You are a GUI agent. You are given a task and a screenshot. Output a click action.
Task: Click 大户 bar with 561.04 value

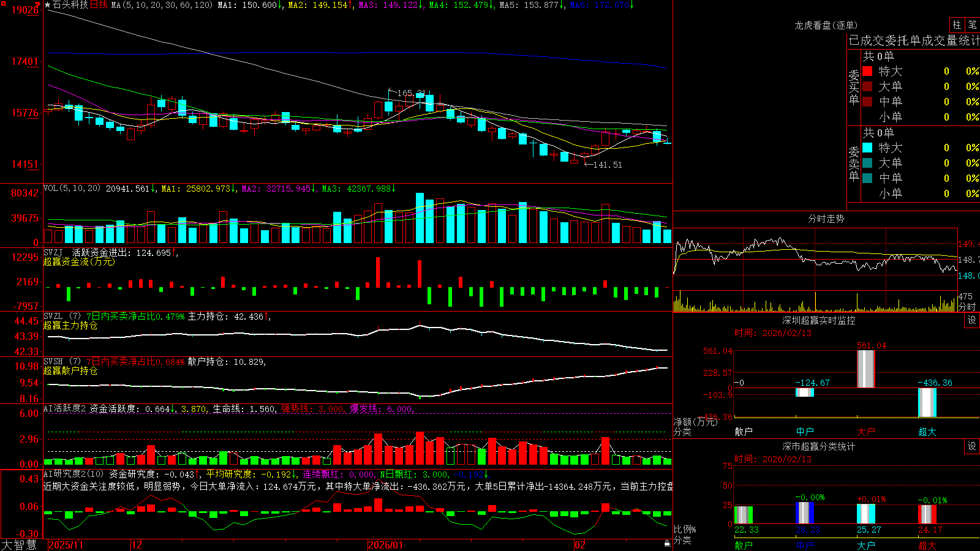[x=866, y=369]
